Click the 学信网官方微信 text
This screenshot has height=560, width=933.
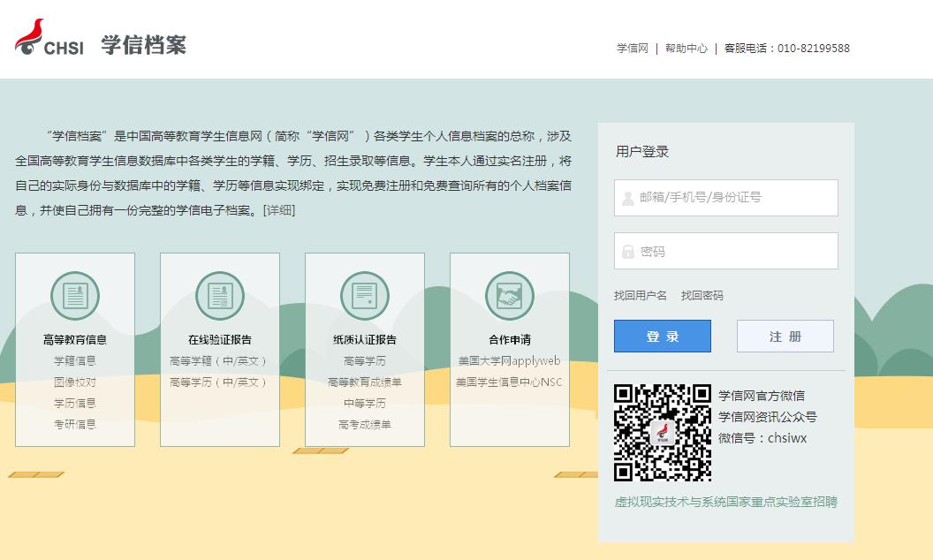pos(762,395)
